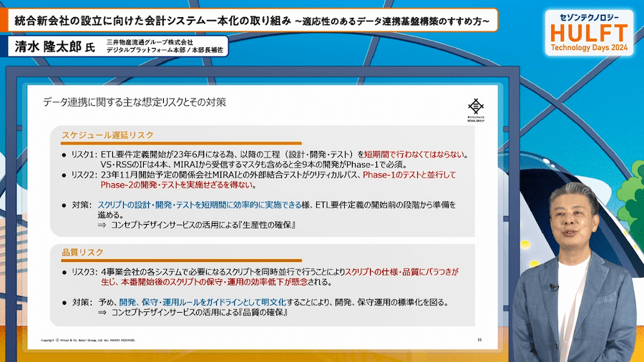
Task: Click the bullet point before リスク1
Action: tap(64, 154)
